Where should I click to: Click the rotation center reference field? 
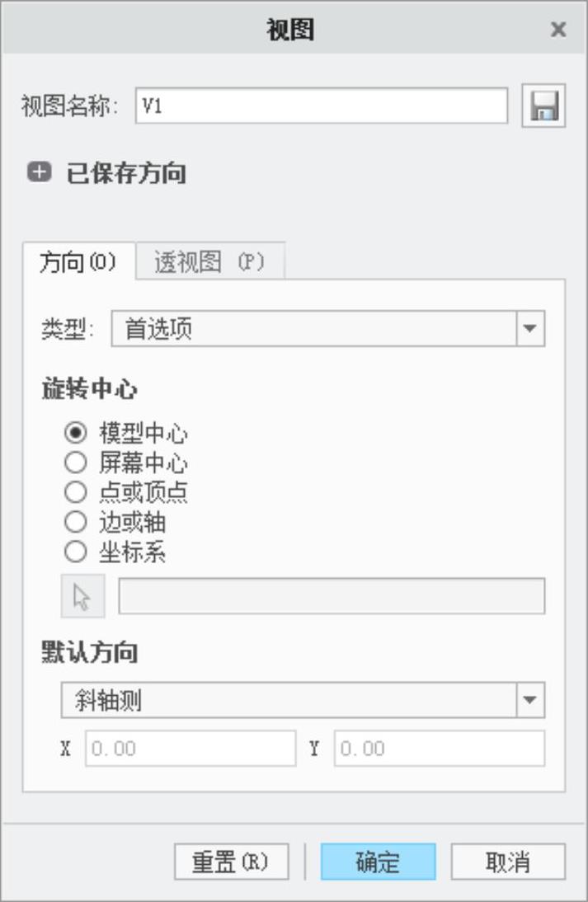332,596
